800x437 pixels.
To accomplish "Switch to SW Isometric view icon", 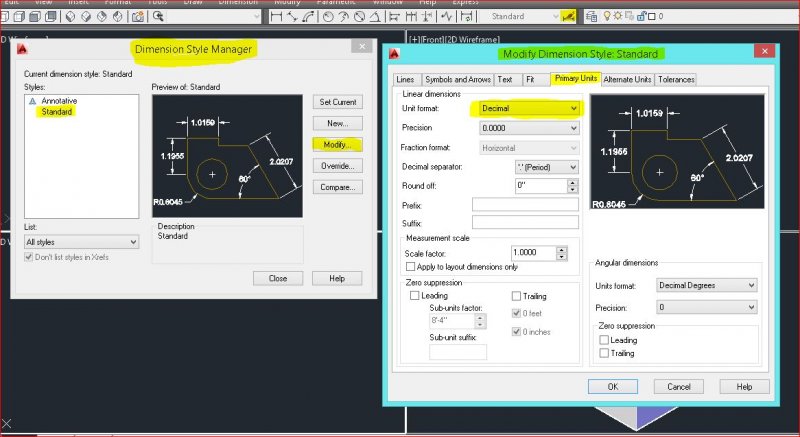I will [70, 17].
